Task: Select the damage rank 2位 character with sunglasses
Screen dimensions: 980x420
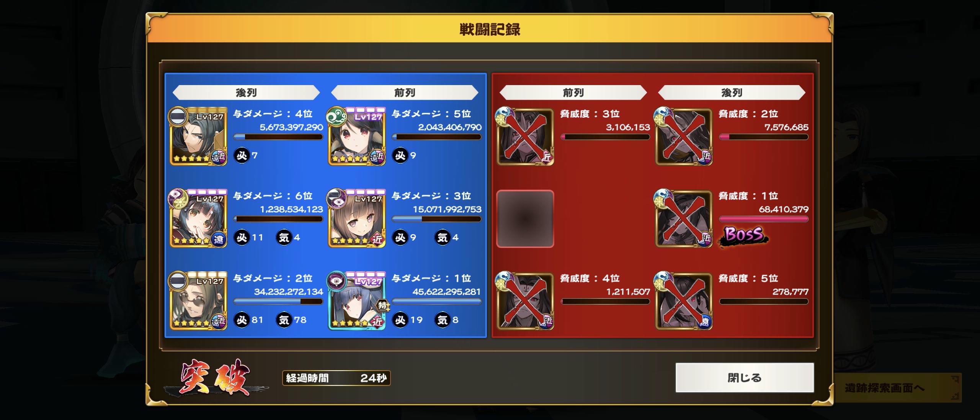Action: pyautogui.click(x=198, y=301)
